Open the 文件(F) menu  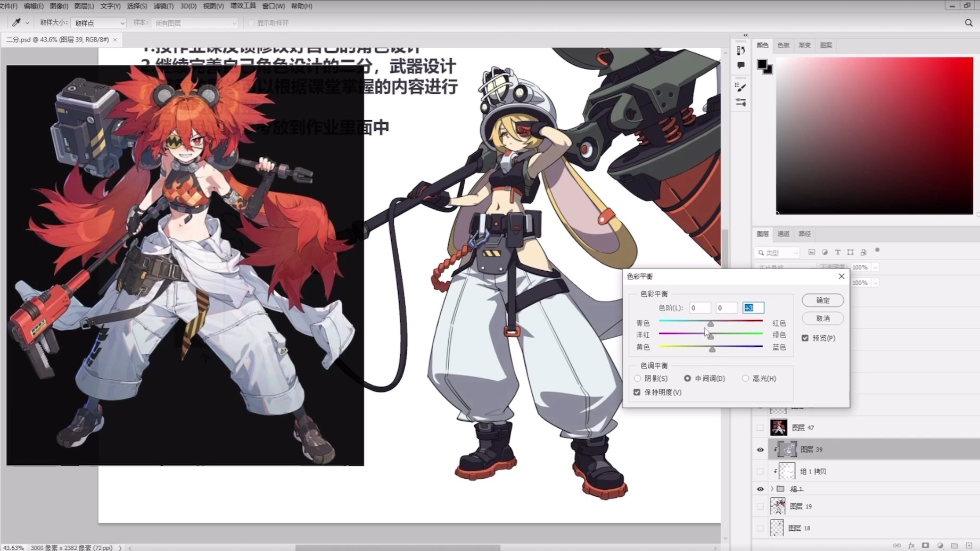tap(8, 6)
